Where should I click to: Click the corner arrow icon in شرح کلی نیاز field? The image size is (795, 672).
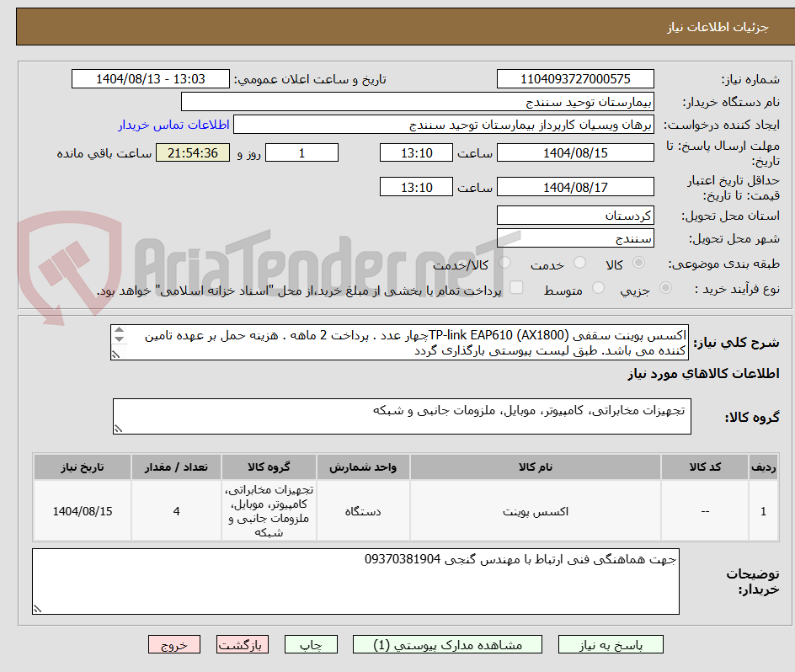click(x=115, y=355)
